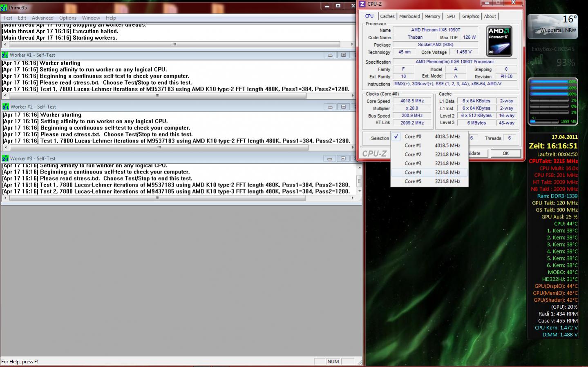588x367 pixels.
Task: Open the Test menu in Prime95
Action: [x=8, y=18]
